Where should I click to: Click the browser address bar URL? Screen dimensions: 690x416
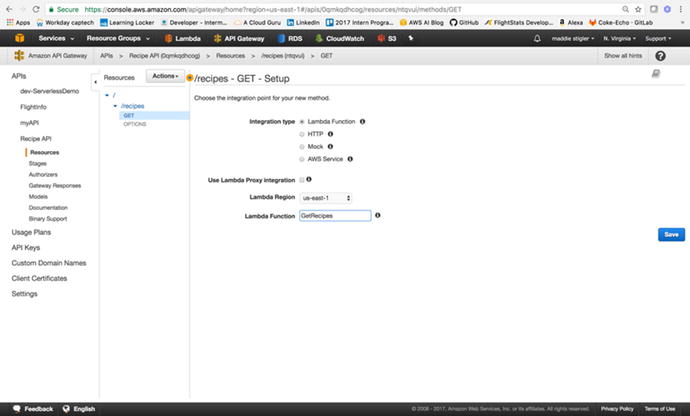coord(273,9)
